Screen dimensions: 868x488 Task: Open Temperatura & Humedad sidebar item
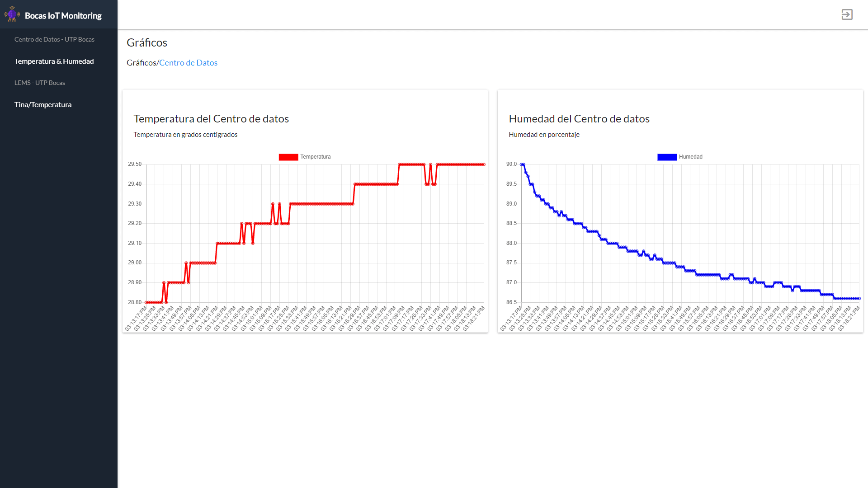point(54,61)
